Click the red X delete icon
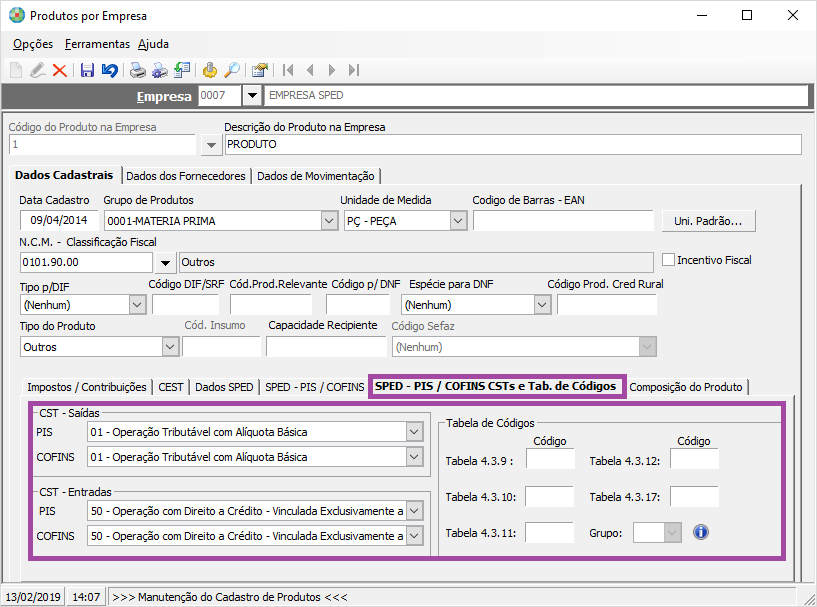 click(60, 70)
